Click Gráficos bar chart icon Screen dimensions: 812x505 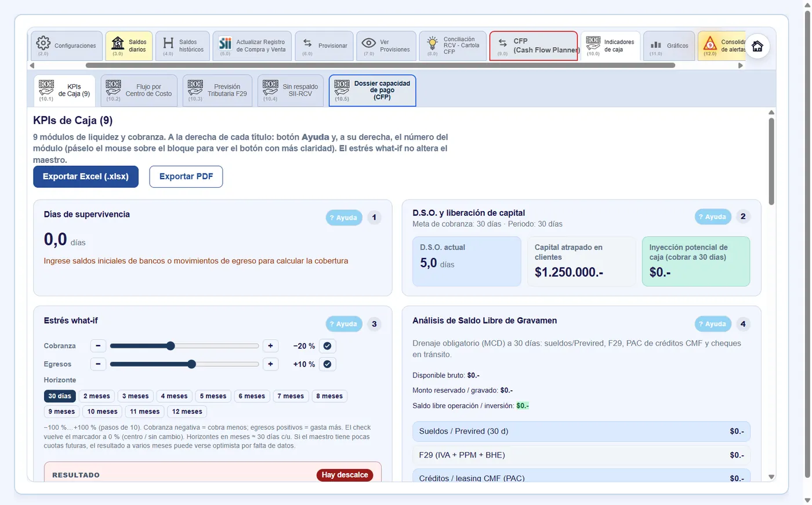tap(656, 44)
